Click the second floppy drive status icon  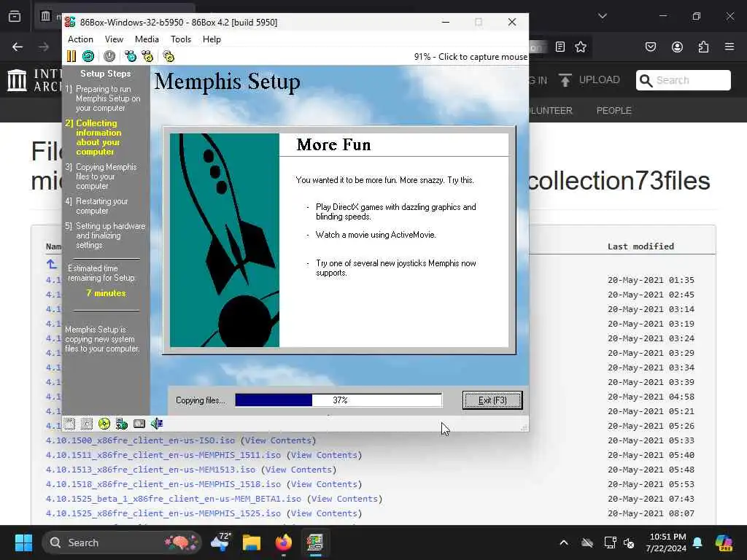[87, 424]
